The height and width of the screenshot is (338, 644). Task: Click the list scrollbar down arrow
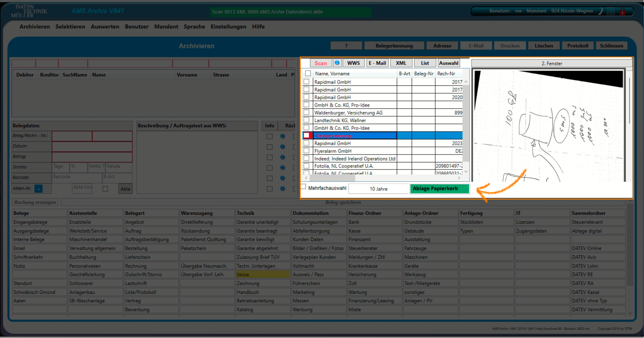point(466,172)
